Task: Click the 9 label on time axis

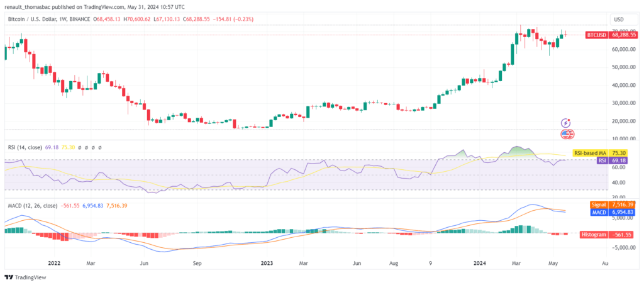Action: pyautogui.click(x=430, y=262)
